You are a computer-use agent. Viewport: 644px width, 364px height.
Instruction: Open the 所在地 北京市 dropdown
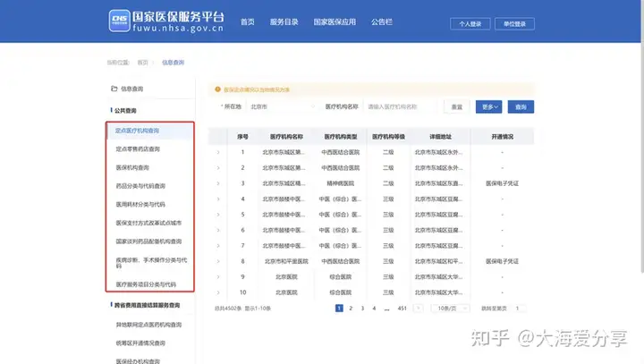[283, 106]
